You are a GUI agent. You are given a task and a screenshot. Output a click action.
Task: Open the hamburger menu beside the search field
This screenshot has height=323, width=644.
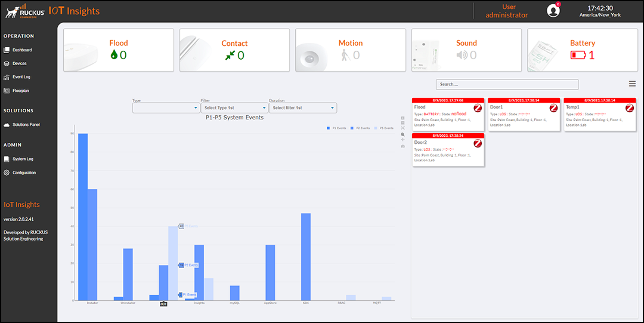632,84
